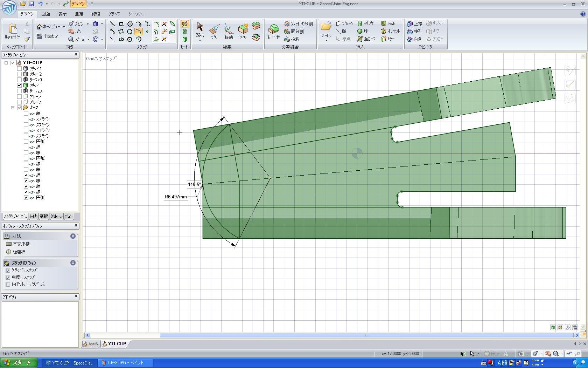Image resolution: width=588 pixels, height=368 pixels.
Task: Click the Mirror (ミラー) tool
Action: click(x=388, y=39)
